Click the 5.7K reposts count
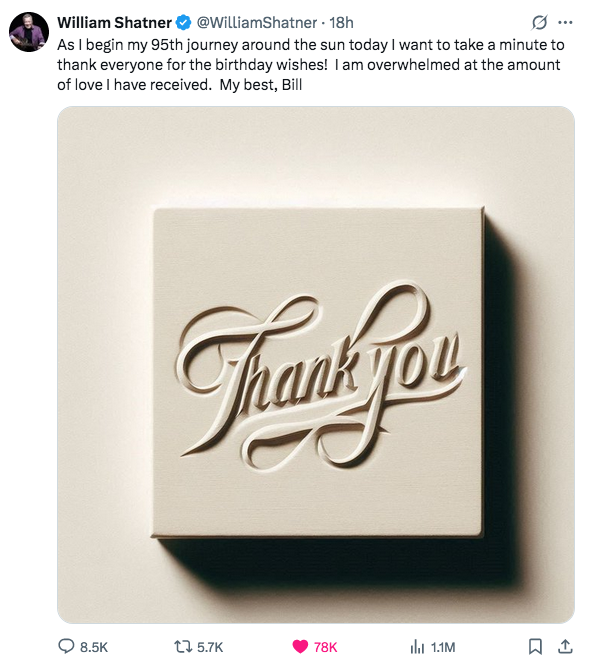 [210, 647]
